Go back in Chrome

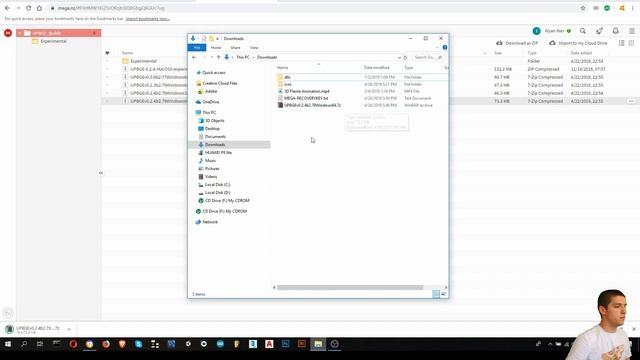pyautogui.click(x=7, y=8)
